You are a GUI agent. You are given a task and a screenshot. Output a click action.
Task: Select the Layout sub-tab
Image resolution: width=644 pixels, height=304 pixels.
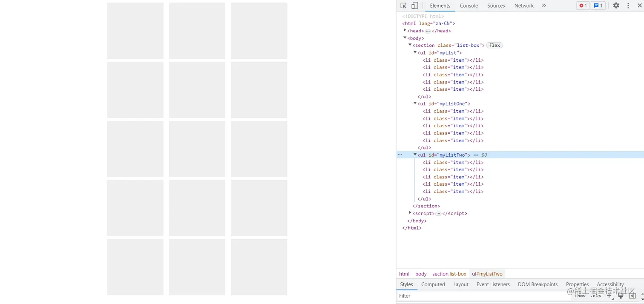click(461, 284)
